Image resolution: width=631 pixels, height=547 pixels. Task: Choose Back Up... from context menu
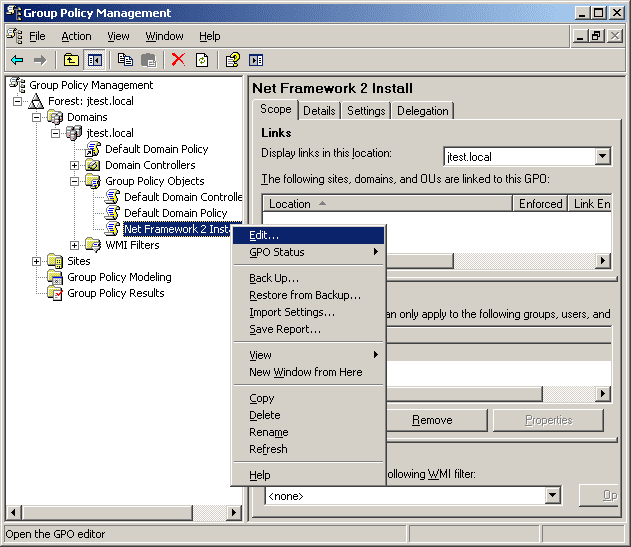tap(308, 279)
